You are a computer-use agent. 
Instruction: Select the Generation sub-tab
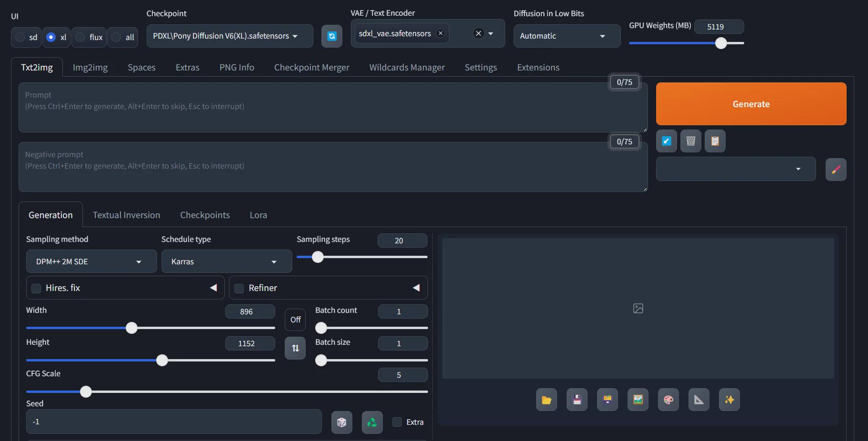tap(50, 215)
